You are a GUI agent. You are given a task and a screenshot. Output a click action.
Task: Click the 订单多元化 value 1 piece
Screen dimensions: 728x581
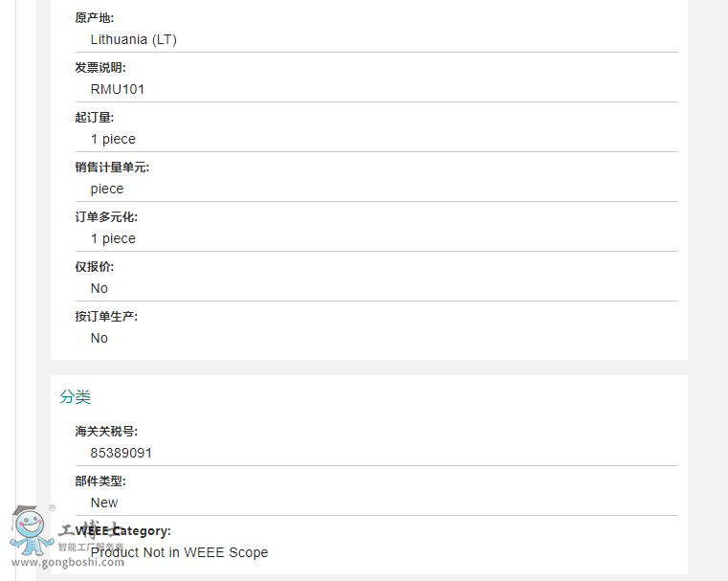tap(113, 238)
